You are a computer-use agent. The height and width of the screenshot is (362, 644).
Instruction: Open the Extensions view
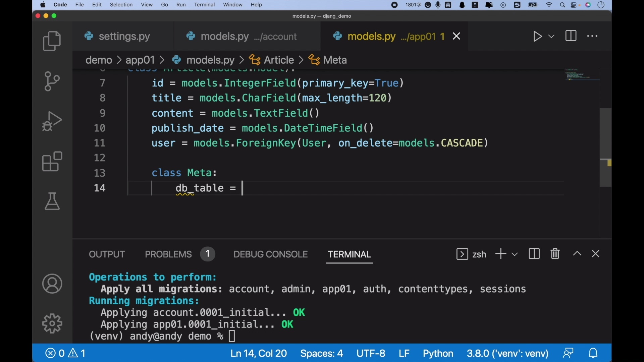[52, 162]
